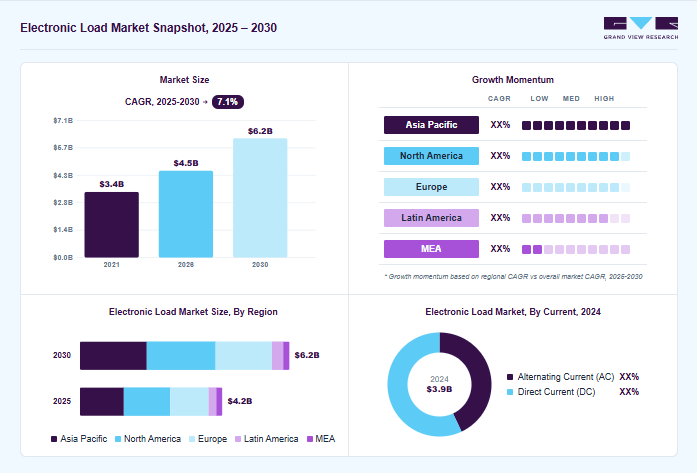This screenshot has height=473, width=697.
Task: Click the North America segment in 2030 bar
Action: (181, 356)
